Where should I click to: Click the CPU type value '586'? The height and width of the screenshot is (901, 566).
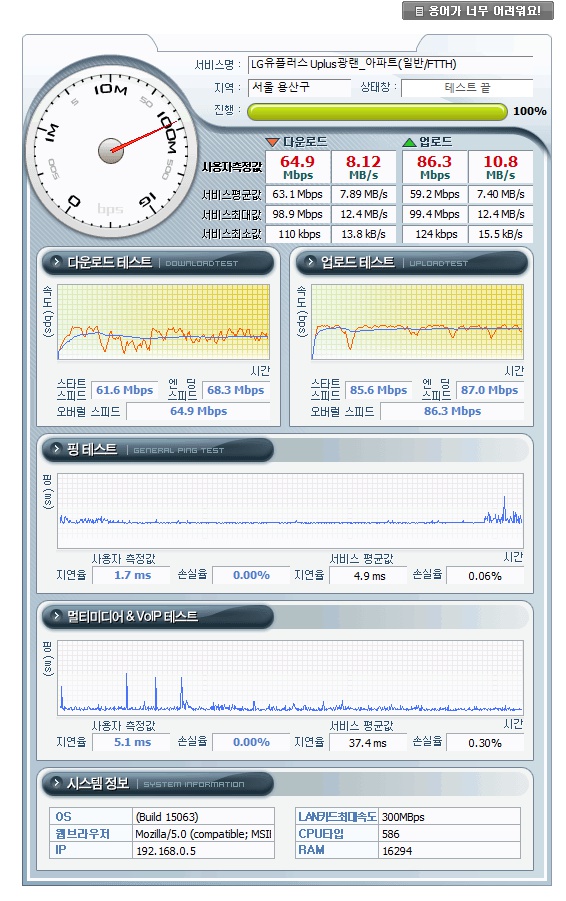click(449, 834)
